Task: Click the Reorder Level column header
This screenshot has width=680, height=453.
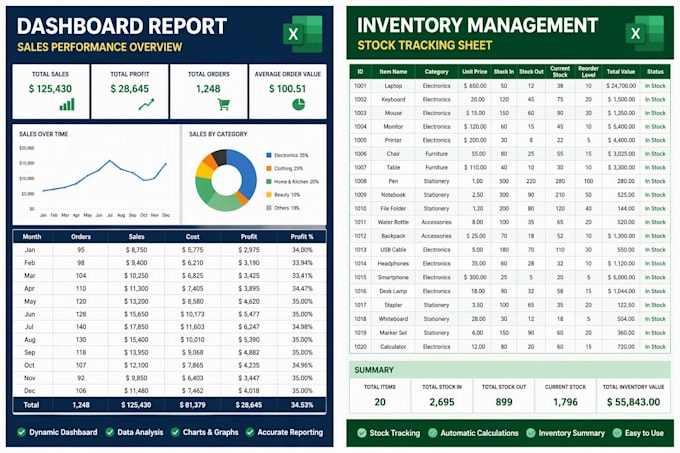Action: 588,72
